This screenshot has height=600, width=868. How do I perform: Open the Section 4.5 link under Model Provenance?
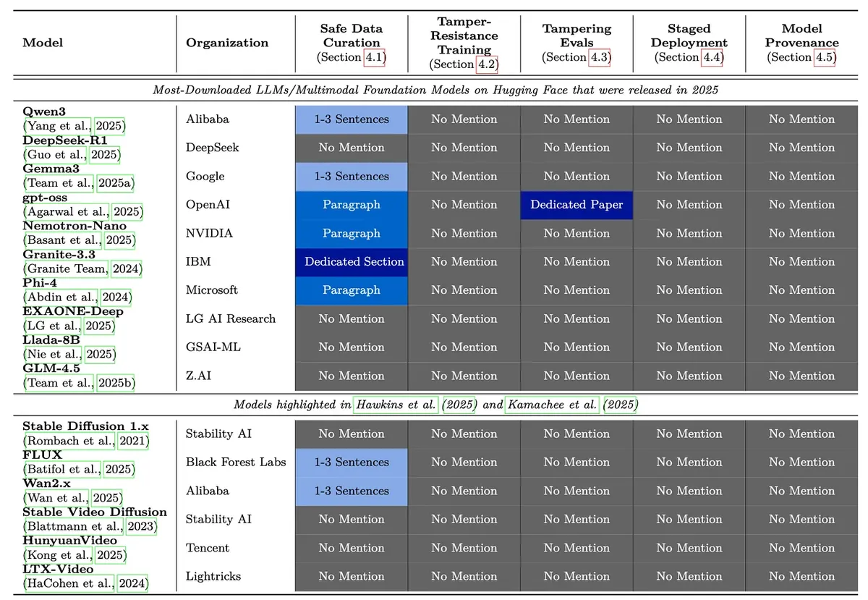[x=825, y=57]
